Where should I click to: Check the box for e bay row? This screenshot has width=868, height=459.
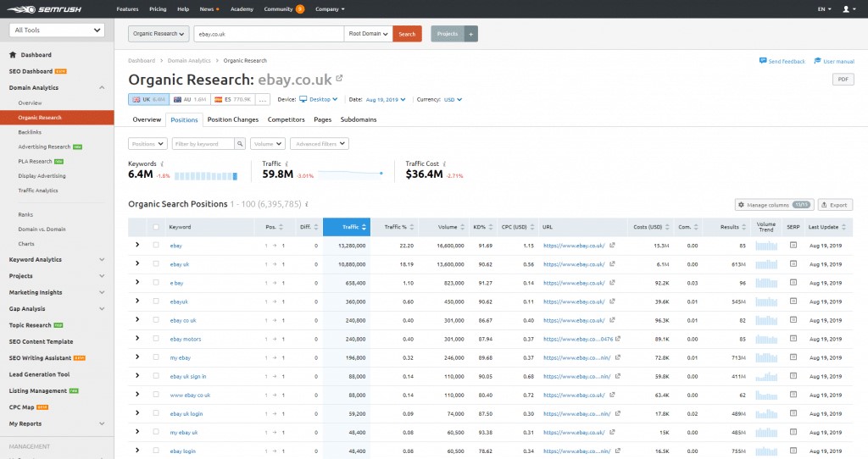(156, 283)
